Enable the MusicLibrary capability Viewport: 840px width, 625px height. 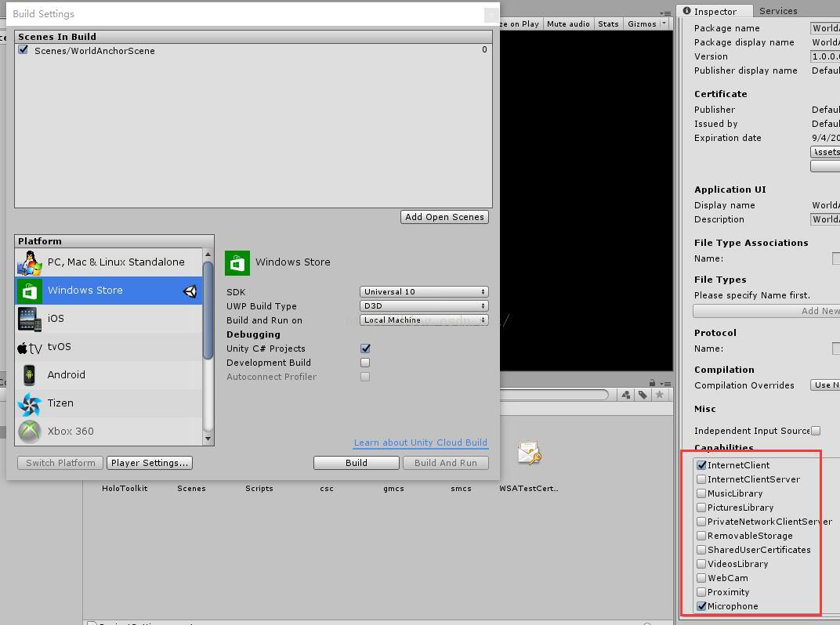tap(701, 493)
